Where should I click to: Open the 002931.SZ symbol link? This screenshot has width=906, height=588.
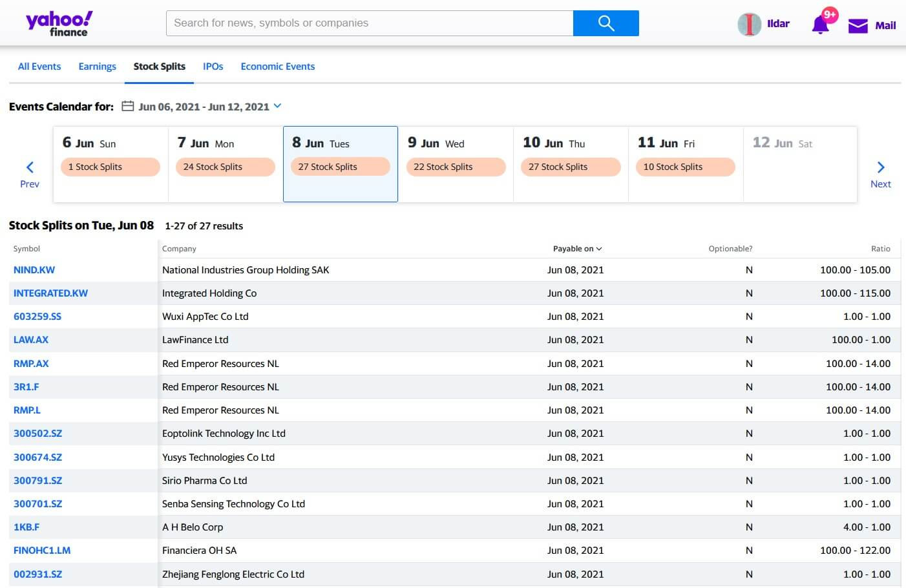38,574
